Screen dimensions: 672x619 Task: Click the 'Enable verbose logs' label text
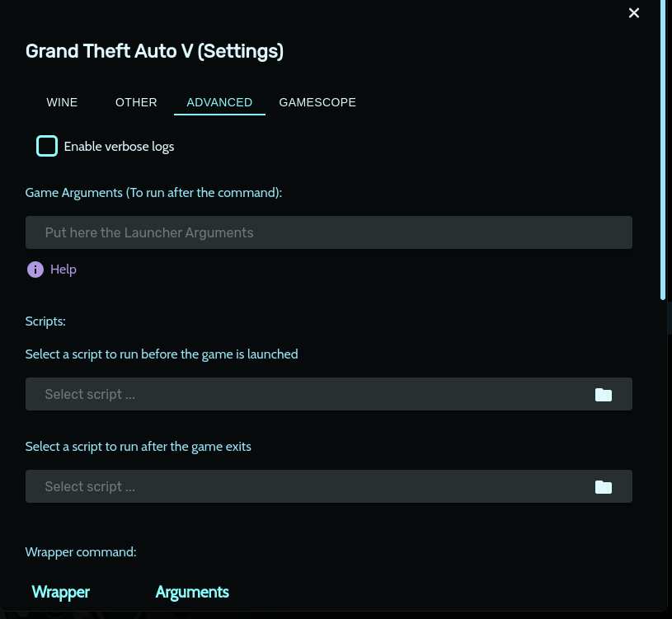119,147
